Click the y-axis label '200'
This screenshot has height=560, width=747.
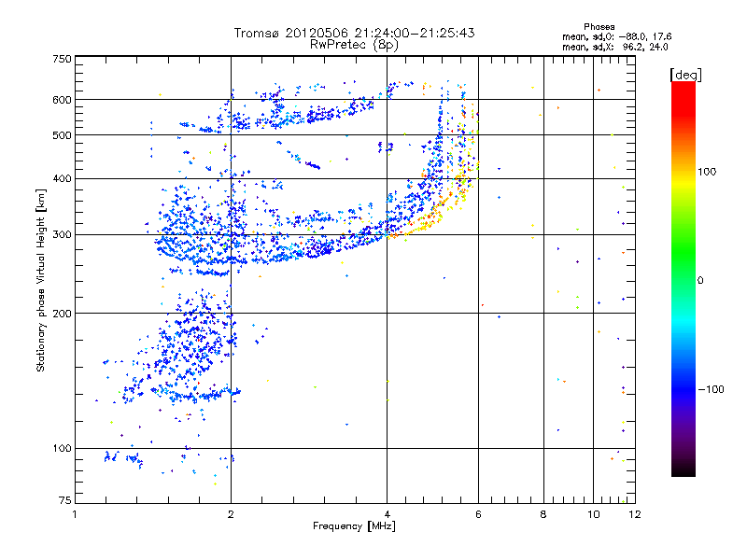62,314
